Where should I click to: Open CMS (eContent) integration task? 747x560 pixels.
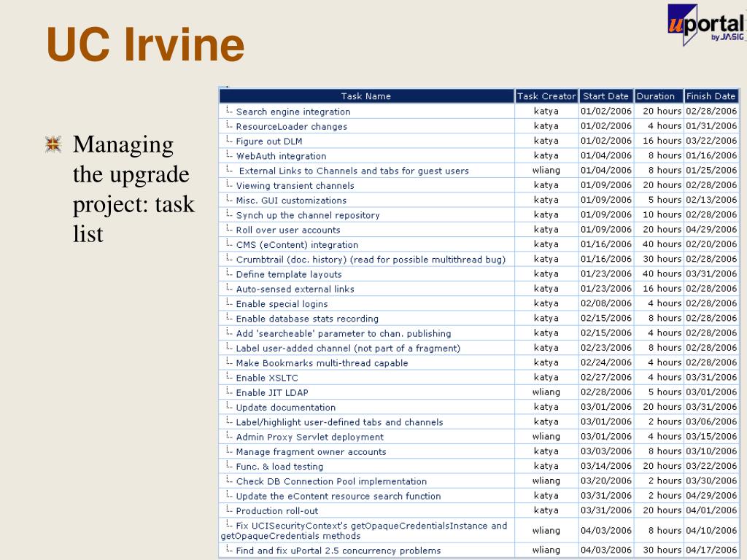click(x=297, y=244)
